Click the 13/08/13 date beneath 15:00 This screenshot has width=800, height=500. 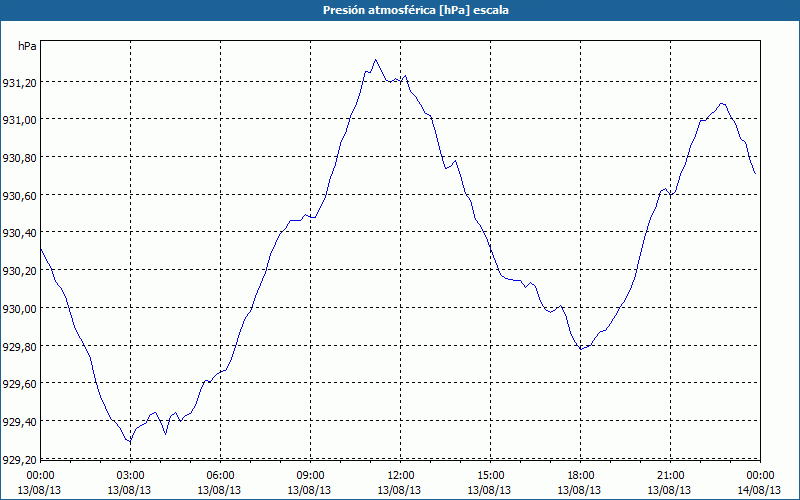point(489,490)
